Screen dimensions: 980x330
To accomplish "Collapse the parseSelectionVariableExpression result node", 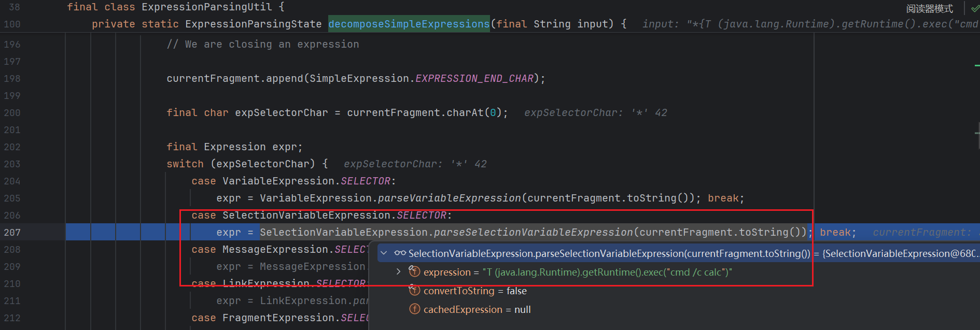I will click(x=384, y=253).
